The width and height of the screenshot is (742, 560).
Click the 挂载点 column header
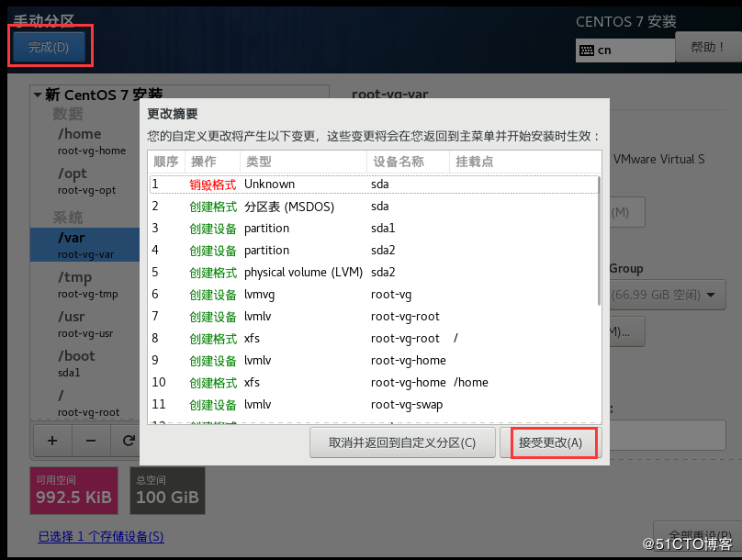click(524, 162)
